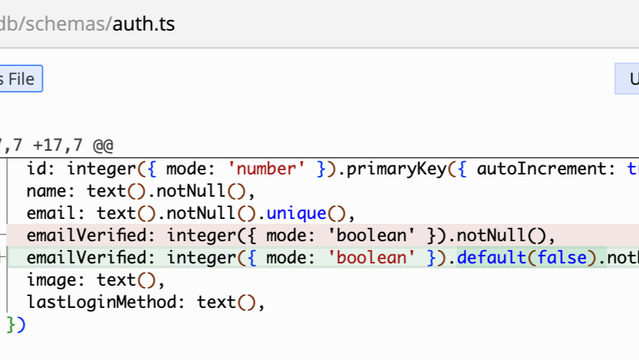Click the 'number' string literal
This screenshot has height=360, width=639.
coord(267,169)
